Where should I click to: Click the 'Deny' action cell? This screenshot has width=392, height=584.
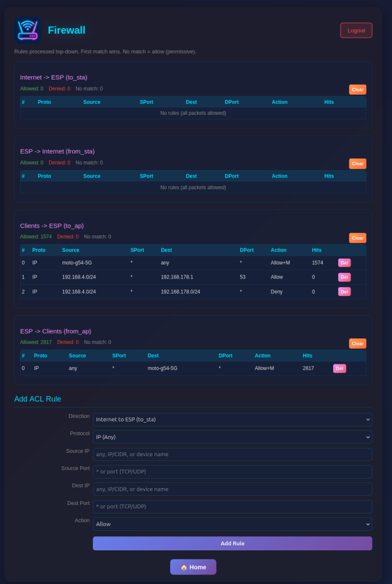[x=277, y=291]
